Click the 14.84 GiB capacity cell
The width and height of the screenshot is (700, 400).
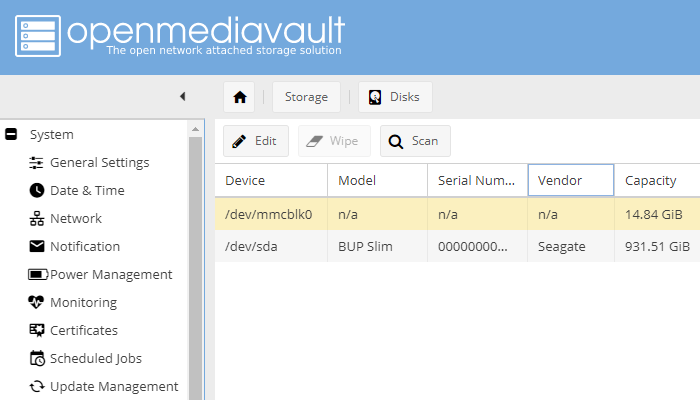point(657,214)
